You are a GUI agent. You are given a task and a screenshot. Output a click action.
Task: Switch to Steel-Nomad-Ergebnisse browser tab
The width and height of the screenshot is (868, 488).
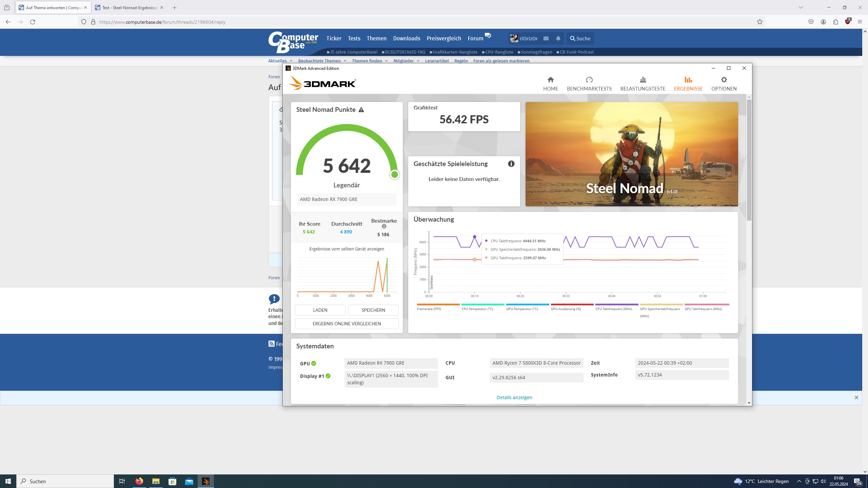click(130, 7)
